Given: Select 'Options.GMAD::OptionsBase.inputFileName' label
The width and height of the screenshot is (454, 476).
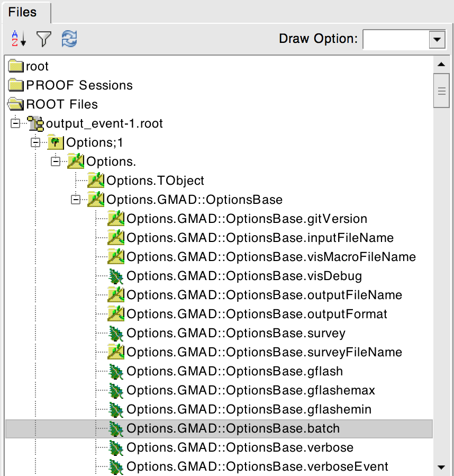Looking at the screenshot, I should (x=260, y=238).
